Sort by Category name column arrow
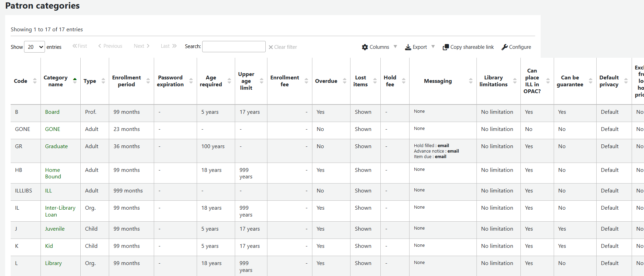This screenshot has height=276, width=644. coord(75,81)
